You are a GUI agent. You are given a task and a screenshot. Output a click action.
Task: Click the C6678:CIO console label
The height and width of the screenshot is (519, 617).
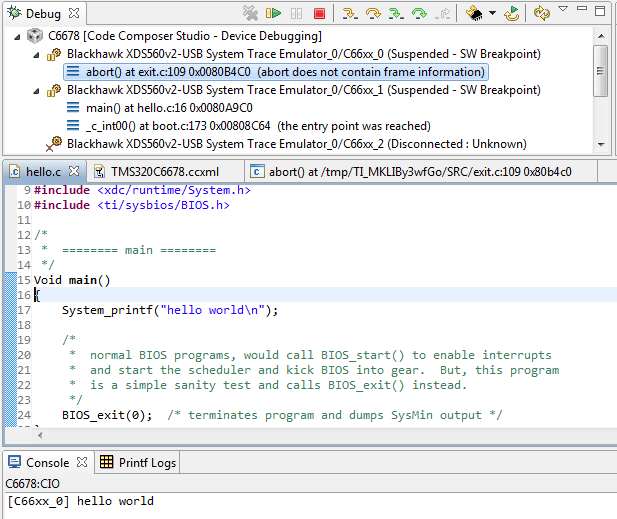[33, 484]
